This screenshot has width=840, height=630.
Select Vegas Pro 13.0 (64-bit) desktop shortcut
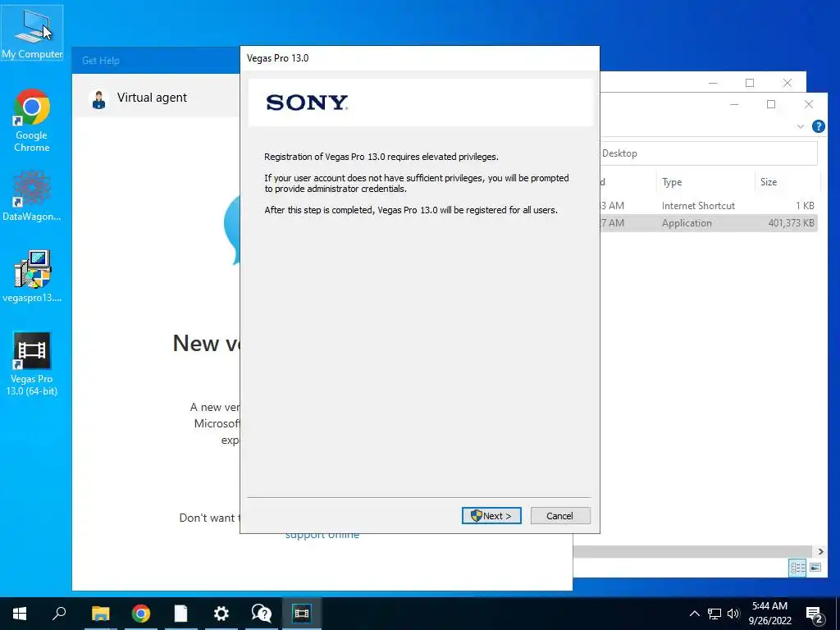tap(32, 363)
